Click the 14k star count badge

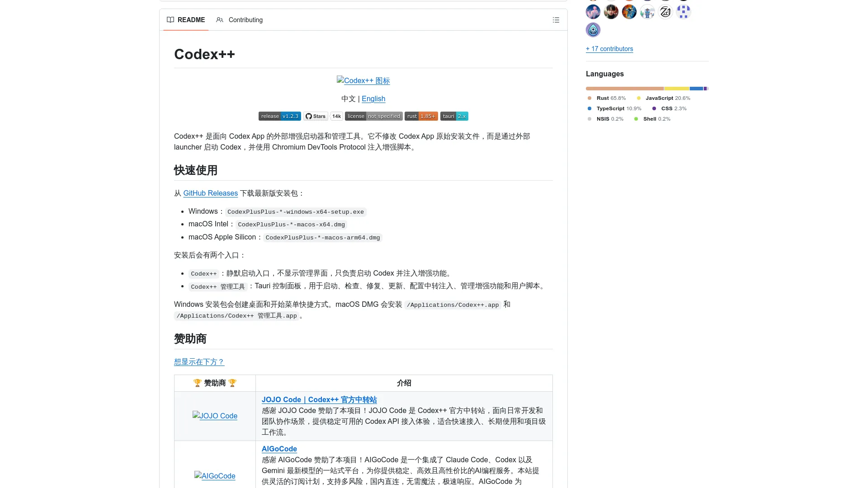pos(337,116)
